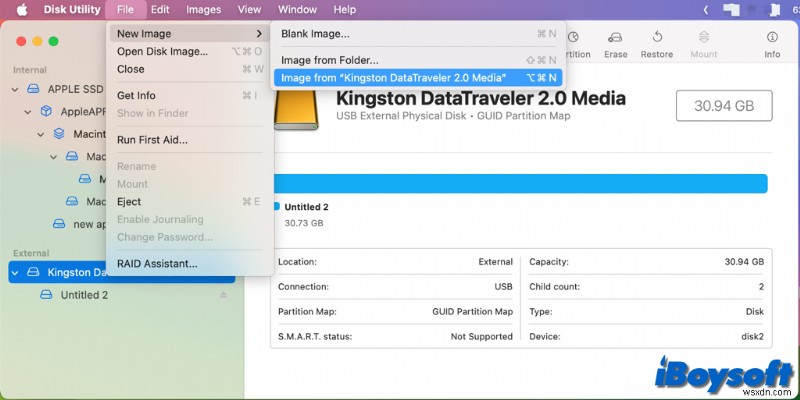
Task: Click the Partition toolbar icon
Action: 573,37
